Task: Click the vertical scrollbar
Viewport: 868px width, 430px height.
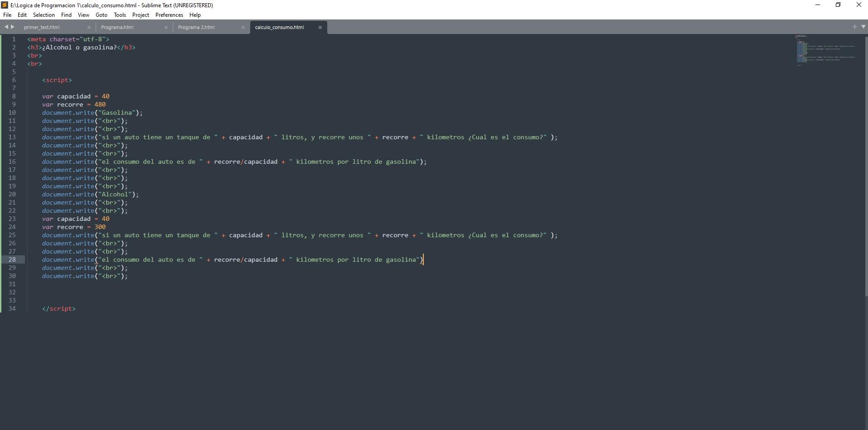Action: pos(866,166)
